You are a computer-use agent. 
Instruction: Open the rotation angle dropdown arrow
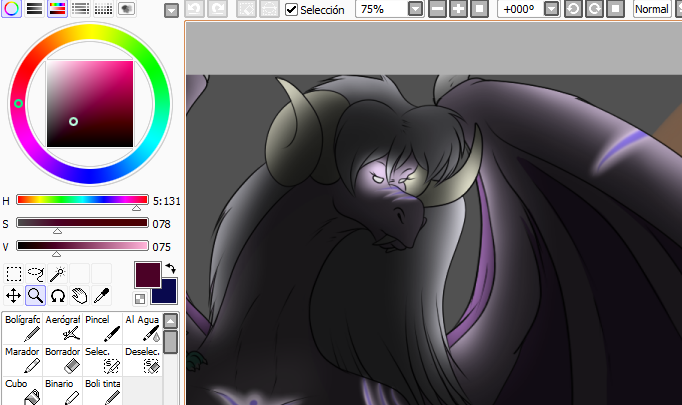[x=551, y=9]
